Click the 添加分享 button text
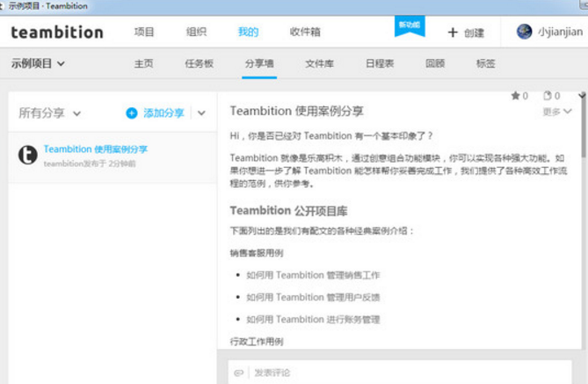This screenshot has width=588, height=384. click(x=163, y=112)
